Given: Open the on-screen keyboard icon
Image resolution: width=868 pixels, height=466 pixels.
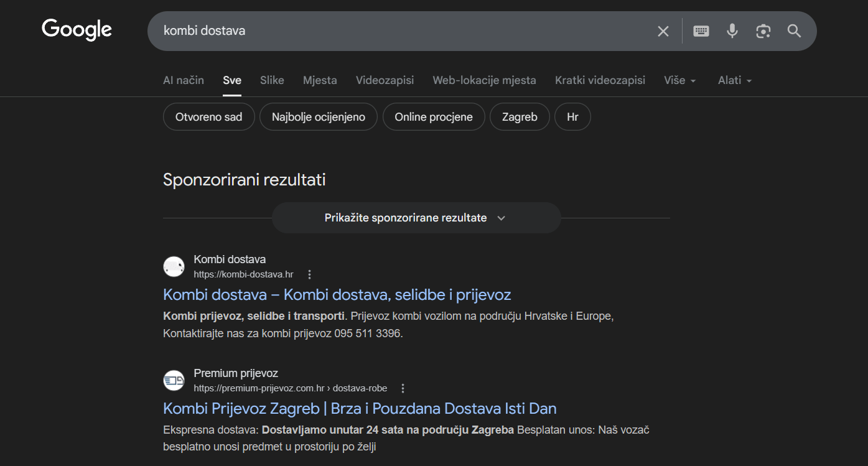Looking at the screenshot, I should 701,31.
